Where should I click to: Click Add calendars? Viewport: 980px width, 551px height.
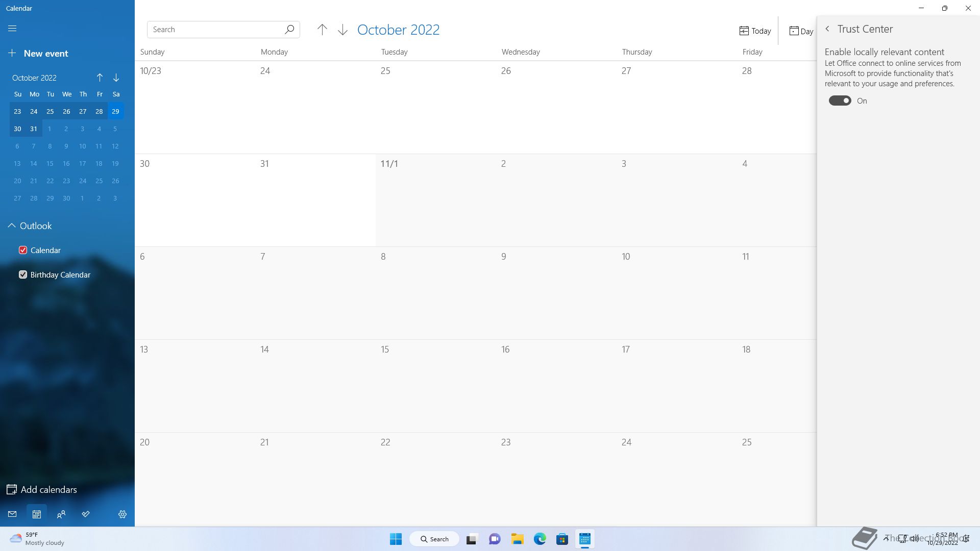click(42, 490)
